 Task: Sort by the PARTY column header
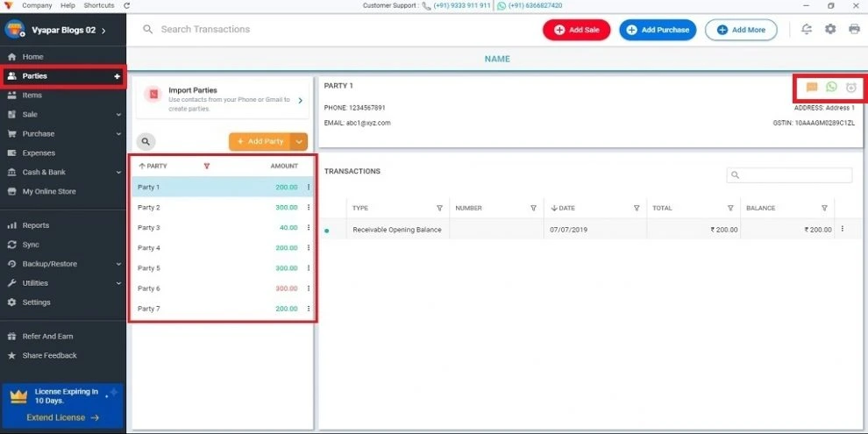tap(153, 166)
